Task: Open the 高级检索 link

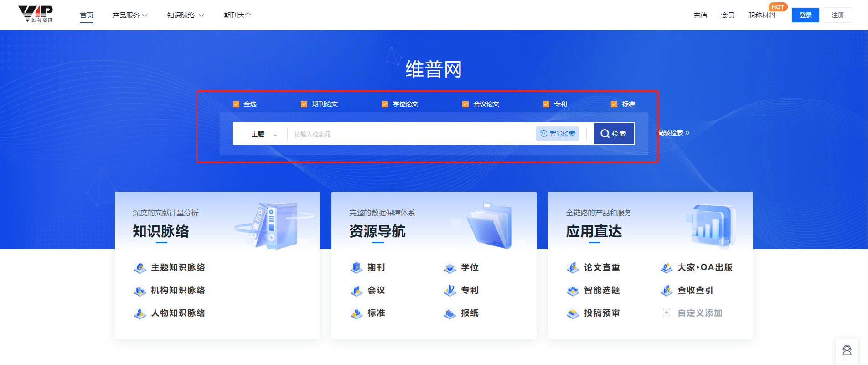Action: click(674, 133)
